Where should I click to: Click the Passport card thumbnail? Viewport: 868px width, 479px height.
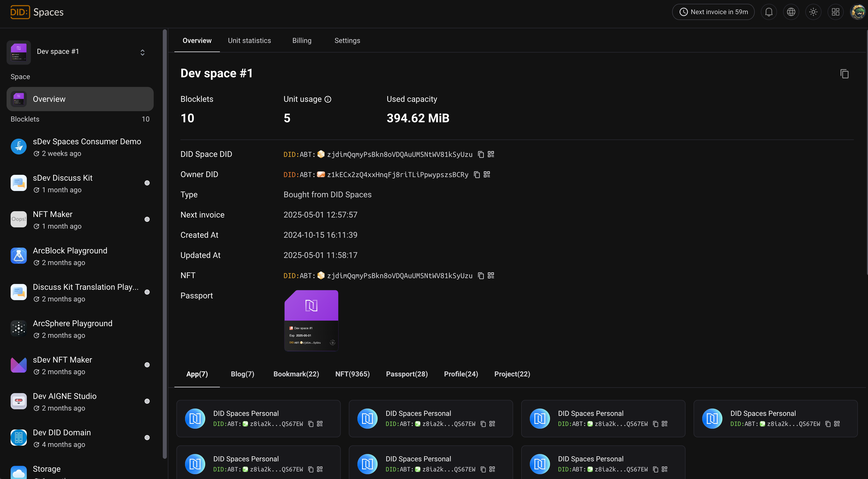[x=311, y=320]
